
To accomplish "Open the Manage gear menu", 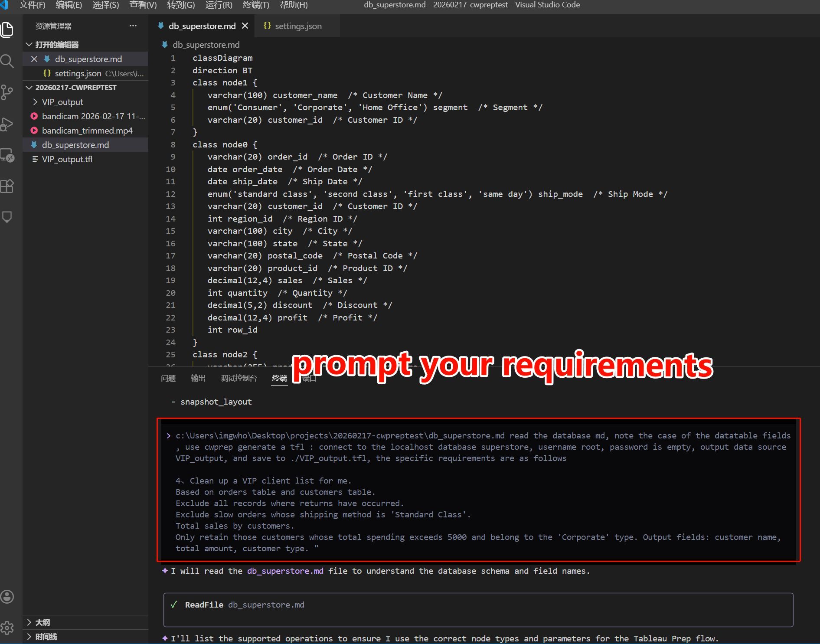I will [7, 628].
